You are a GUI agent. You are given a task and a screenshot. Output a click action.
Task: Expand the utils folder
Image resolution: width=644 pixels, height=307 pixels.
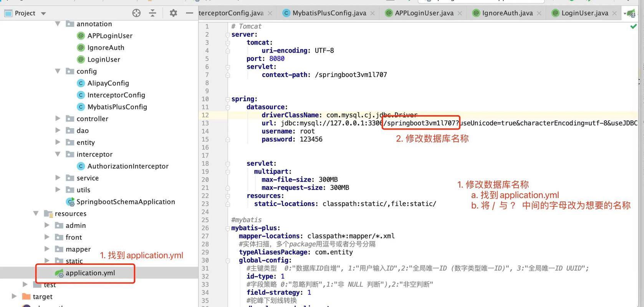tap(58, 190)
